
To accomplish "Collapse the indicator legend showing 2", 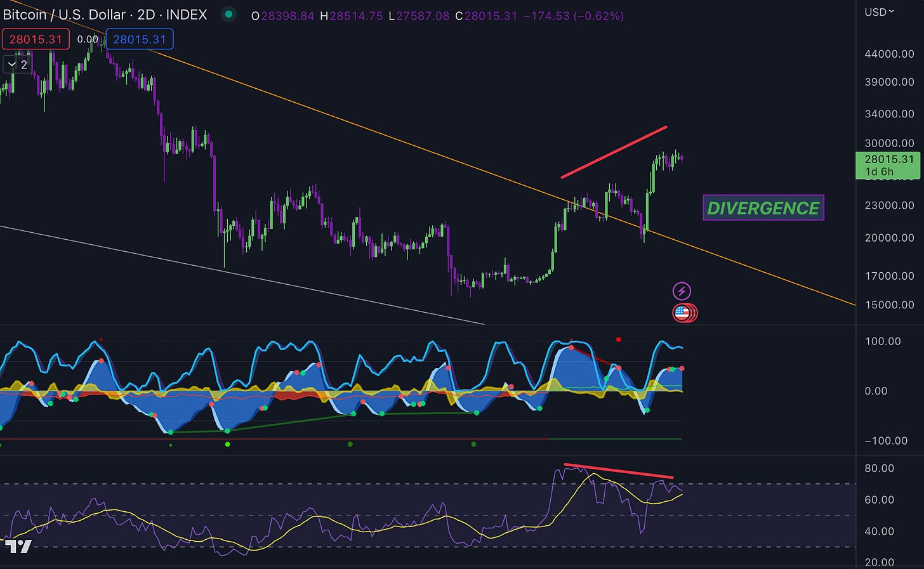I will coord(17,64).
